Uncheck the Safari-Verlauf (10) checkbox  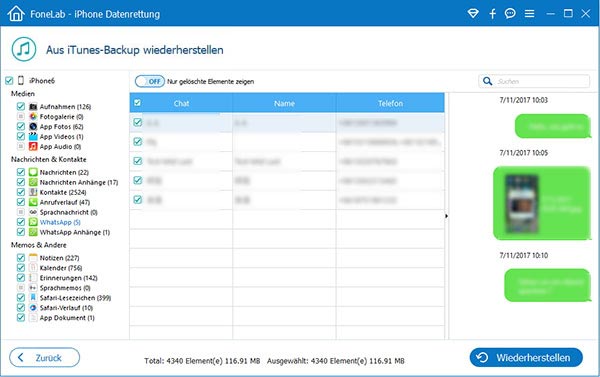point(21,307)
